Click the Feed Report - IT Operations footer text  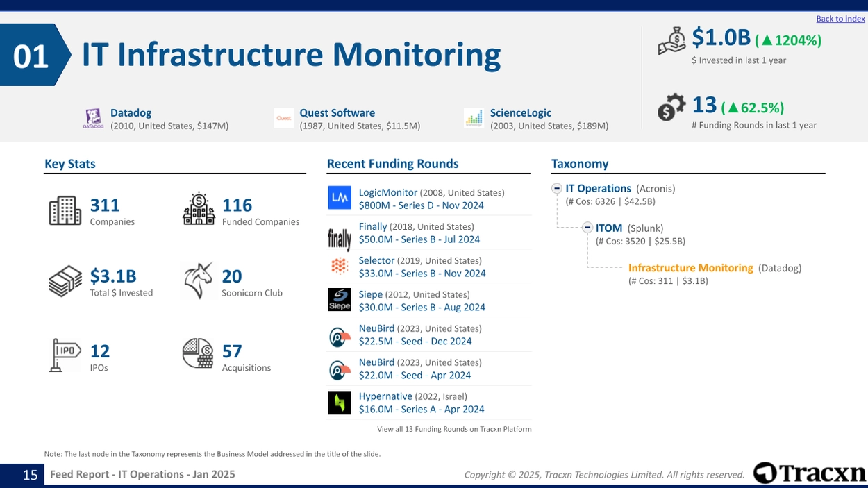click(142, 474)
